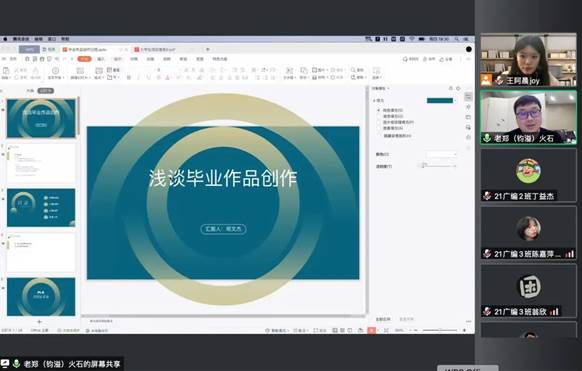Open the color combo box in properties panel
582x371 pixels.
click(441, 154)
